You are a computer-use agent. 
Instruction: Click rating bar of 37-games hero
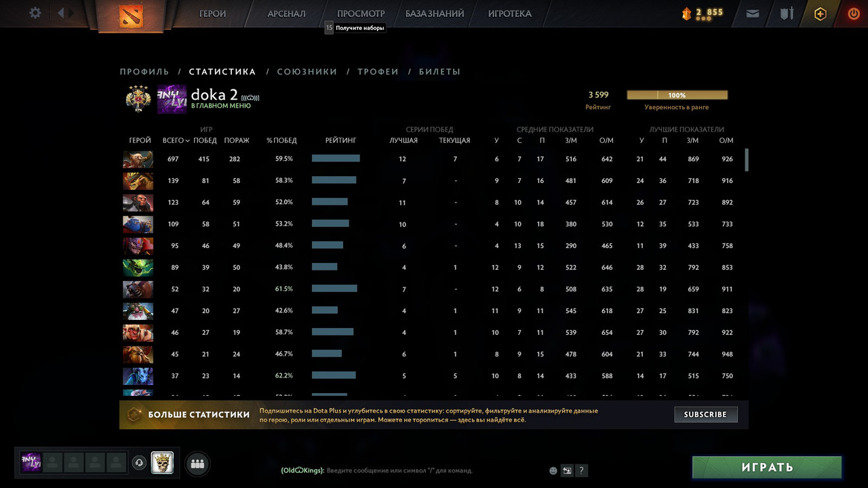point(334,375)
